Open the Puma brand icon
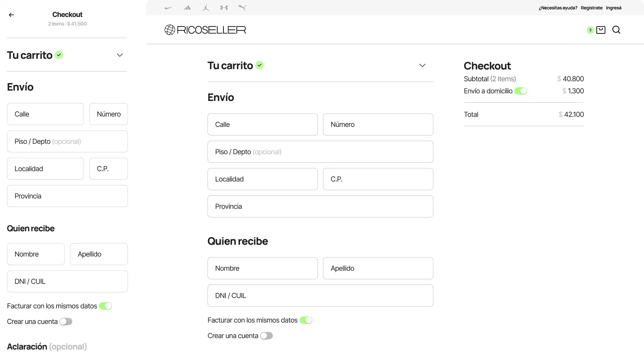The width and height of the screenshot is (644, 354). point(242,8)
